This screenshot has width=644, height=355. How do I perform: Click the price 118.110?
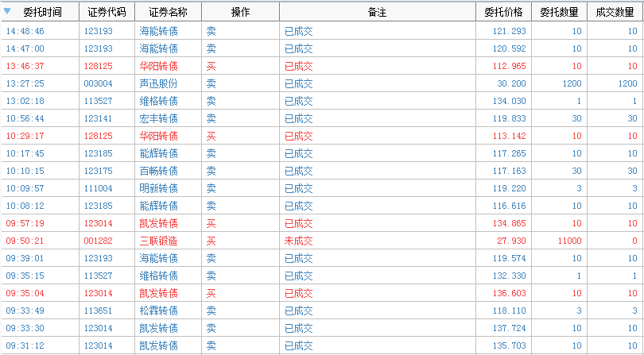pyautogui.click(x=510, y=311)
